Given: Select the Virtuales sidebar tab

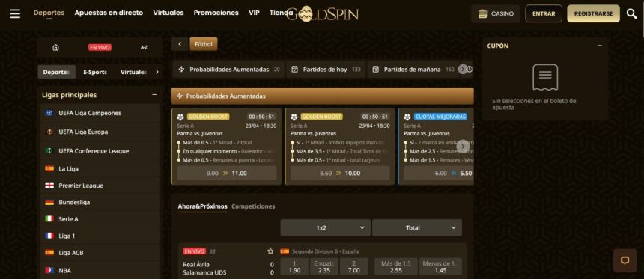Looking at the screenshot, I should 134,72.
